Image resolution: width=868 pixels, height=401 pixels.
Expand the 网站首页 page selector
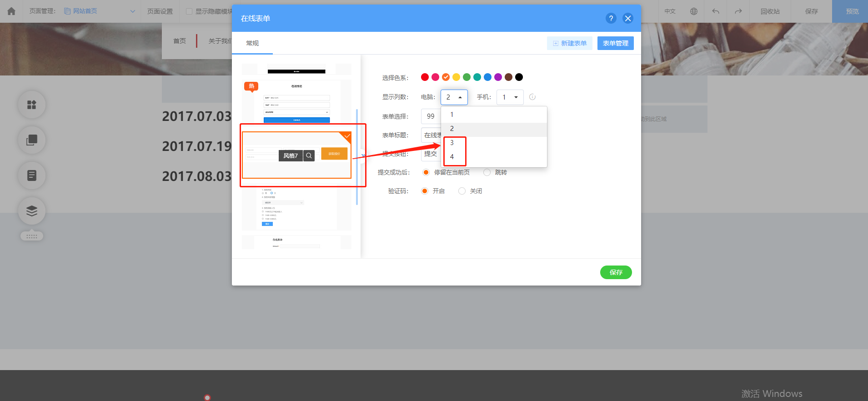point(100,11)
